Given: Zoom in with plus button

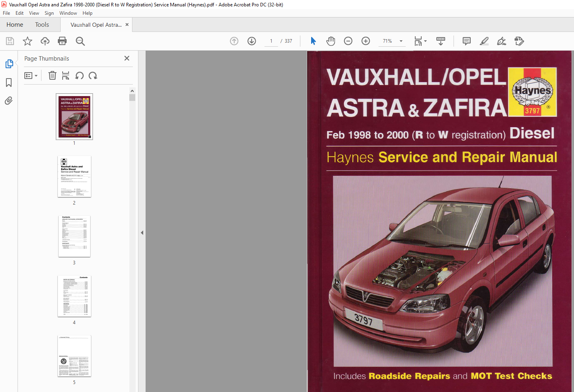Looking at the screenshot, I should coord(366,41).
